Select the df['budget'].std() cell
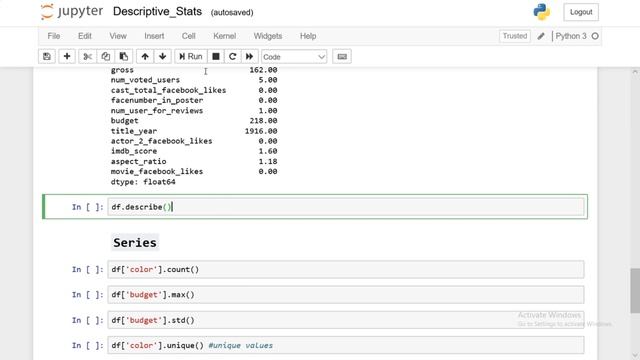This screenshot has height=360, width=640. pyautogui.click(x=346, y=320)
